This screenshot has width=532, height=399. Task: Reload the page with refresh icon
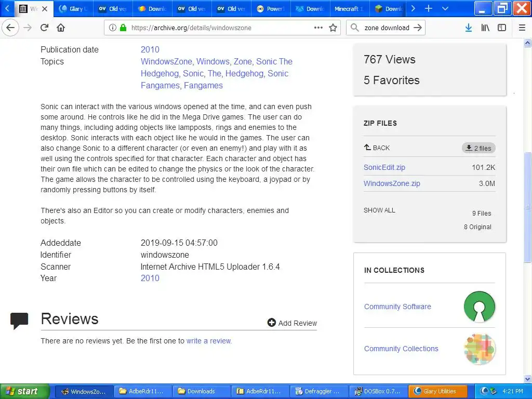click(45, 28)
